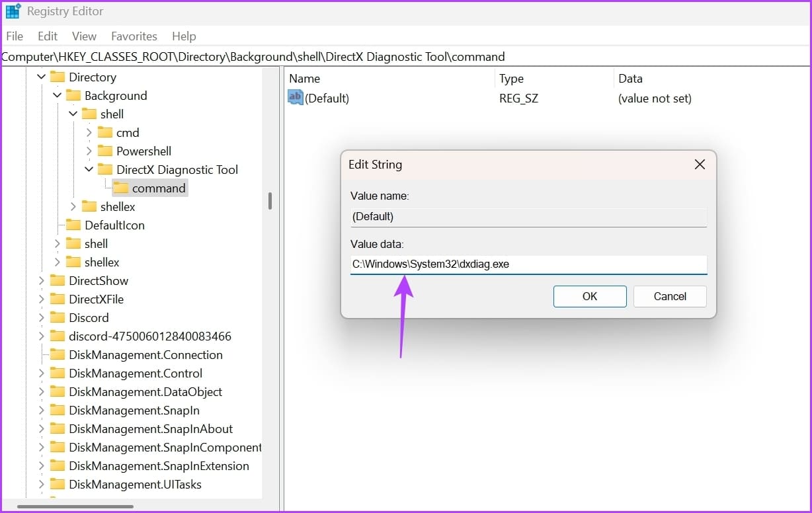Viewport: 812px width, 513px height.
Task: Collapse the Background key
Action: point(58,96)
